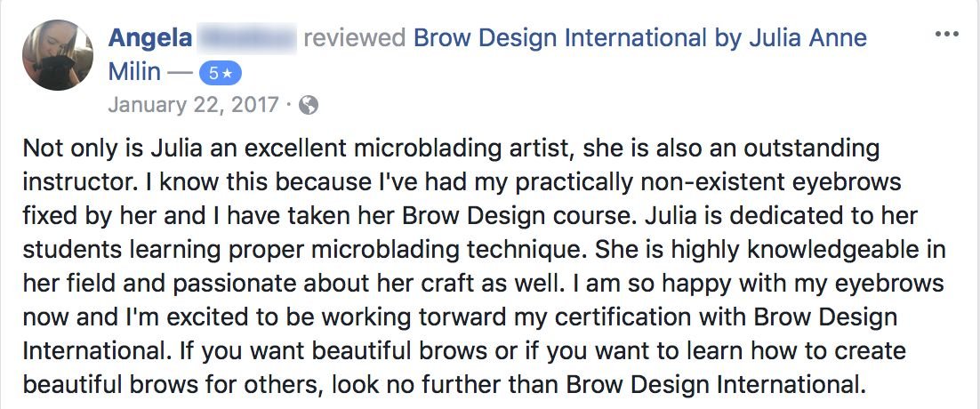Screen dimensions: 980x409
Task: Click the review line starting "her field and passionate"
Action: pyautogui.click(x=482, y=284)
